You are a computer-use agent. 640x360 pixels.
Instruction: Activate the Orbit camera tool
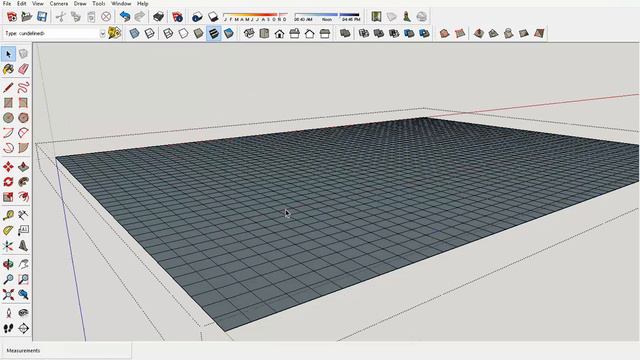(8, 264)
